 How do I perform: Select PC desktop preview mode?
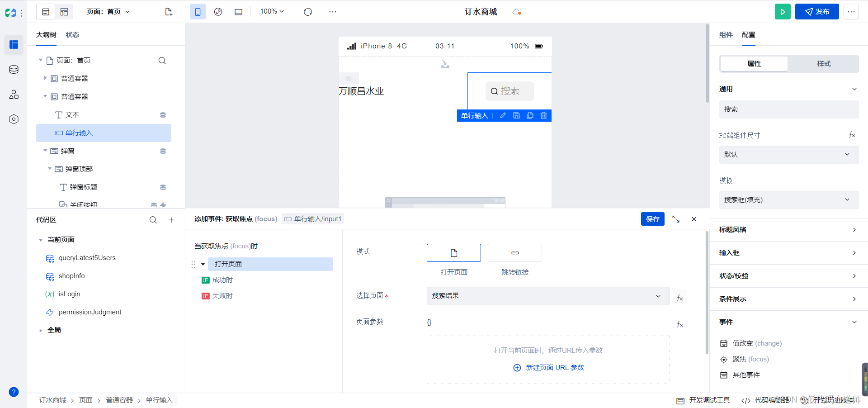coord(238,12)
